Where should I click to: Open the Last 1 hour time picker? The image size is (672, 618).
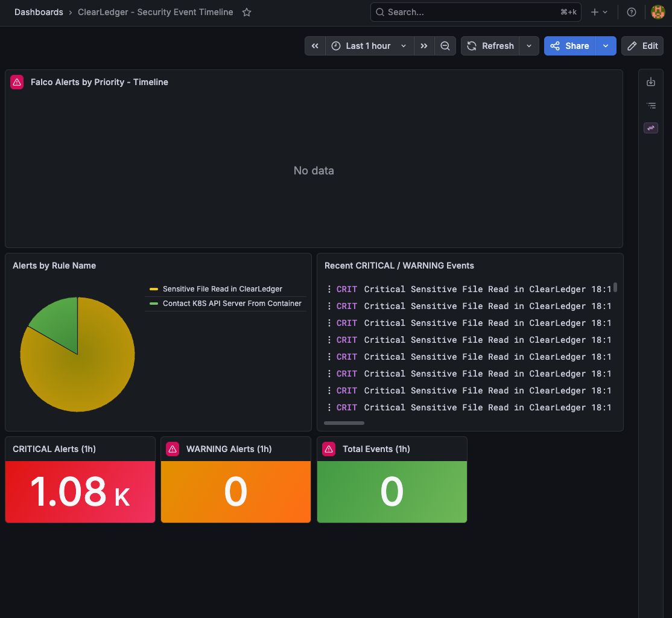point(369,46)
